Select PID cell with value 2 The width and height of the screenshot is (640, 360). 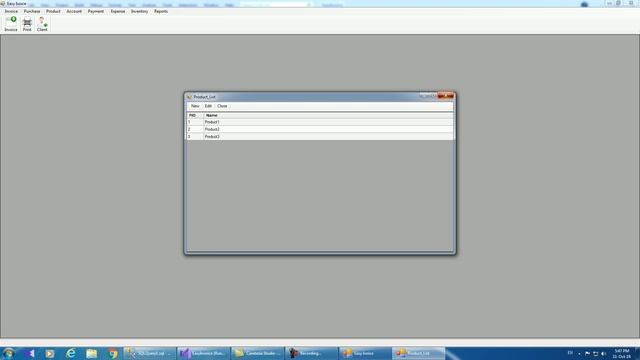tap(195, 129)
